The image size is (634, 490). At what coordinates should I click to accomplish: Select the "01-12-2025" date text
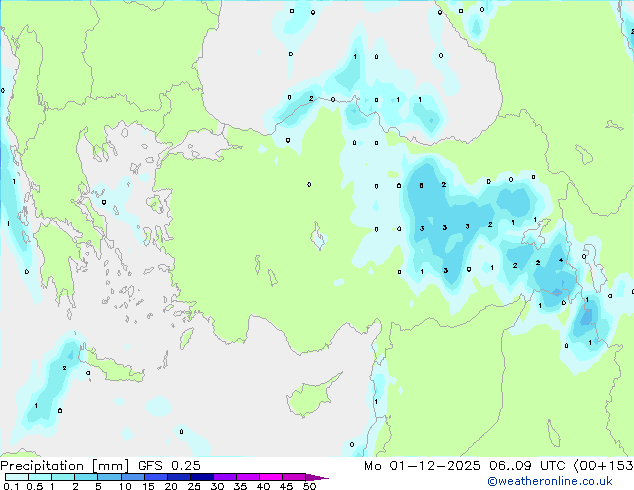[x=435, y=465]
